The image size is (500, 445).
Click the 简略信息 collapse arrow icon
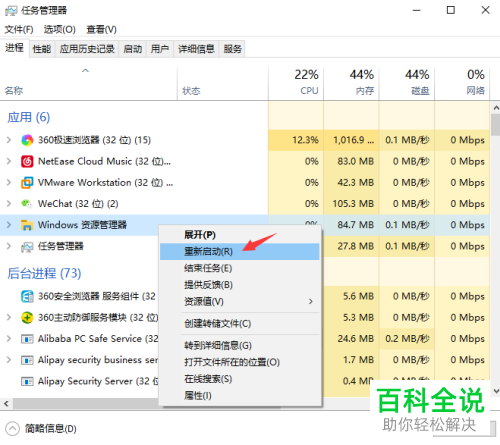click(13, 429)
